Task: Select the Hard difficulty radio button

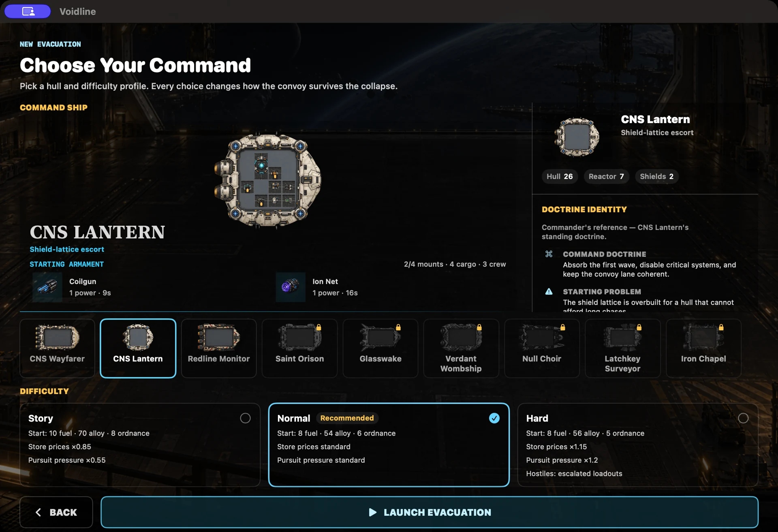Action: [743, 418]
